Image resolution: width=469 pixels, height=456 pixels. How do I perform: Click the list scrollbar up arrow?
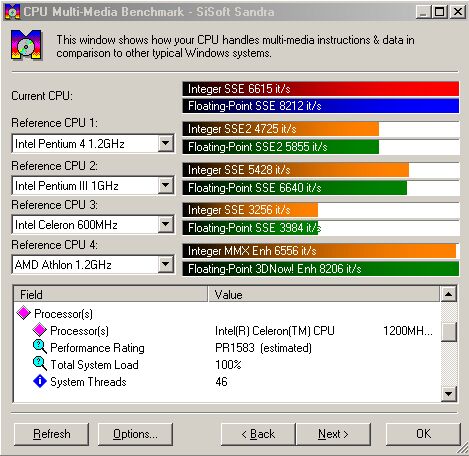pyautogui.click(x=449, y=294)
